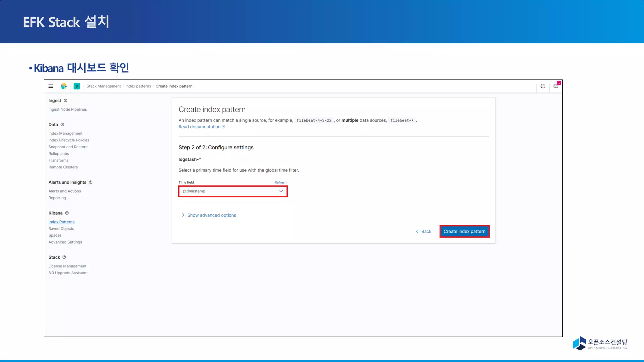Click the help icon beside Stack heading
The width and height of the screenshot is (644, 362).
click(64, 257)
